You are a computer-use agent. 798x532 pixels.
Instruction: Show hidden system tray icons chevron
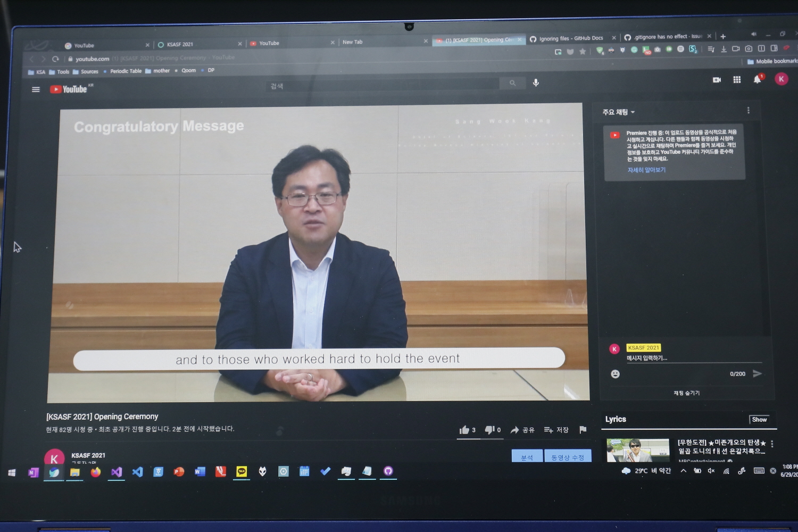click(x=683, y=471)
